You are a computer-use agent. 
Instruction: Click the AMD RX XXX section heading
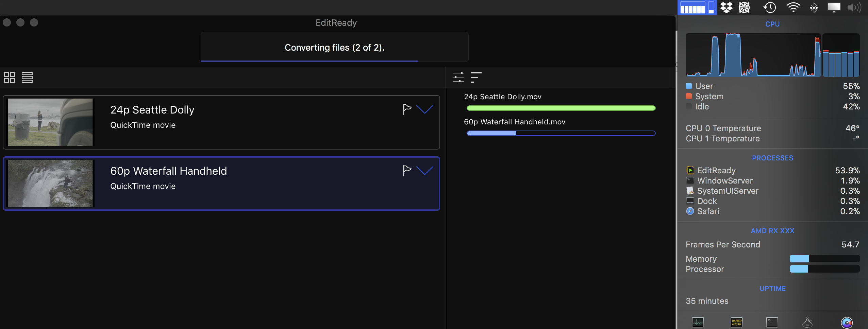click(x=772, y=231)
